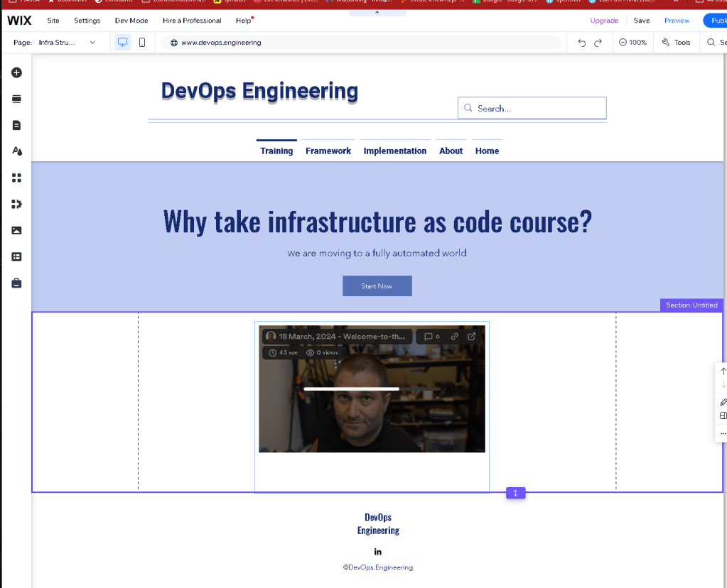This screenshot has height=588, width=727.
Task: Click the globe icon beside site URL
Action: 174,43
